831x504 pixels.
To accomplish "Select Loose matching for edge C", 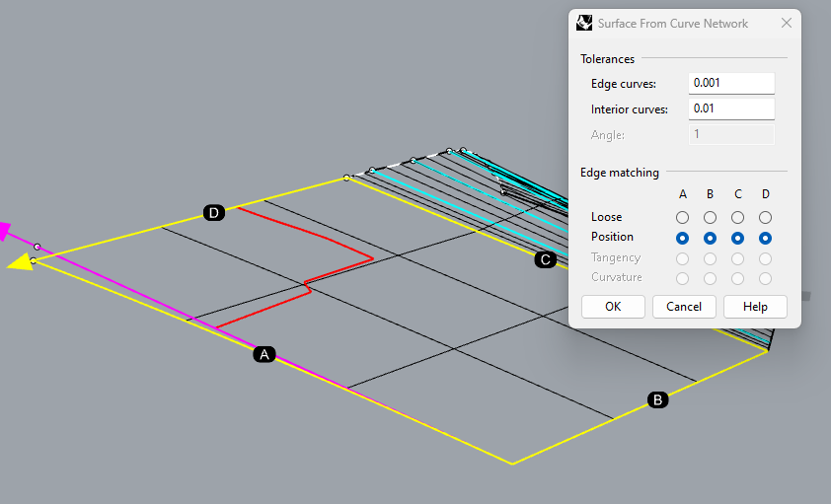I will (737, 217).
